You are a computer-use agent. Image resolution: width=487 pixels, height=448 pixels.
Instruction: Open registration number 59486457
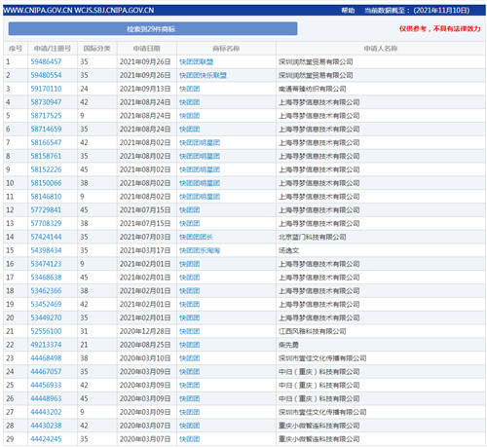click(46, 61)
